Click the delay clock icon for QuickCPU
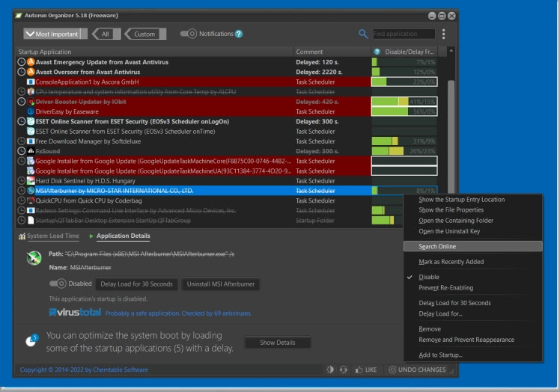 point(22,200)
